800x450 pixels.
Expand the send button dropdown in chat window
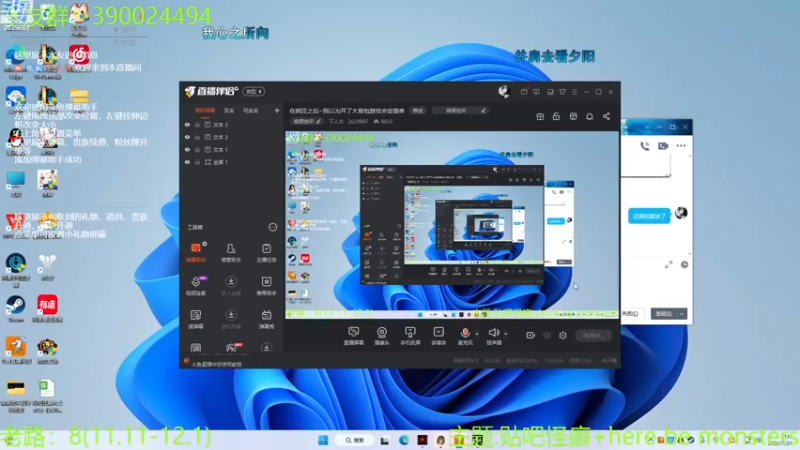click(x=682, y=314)
